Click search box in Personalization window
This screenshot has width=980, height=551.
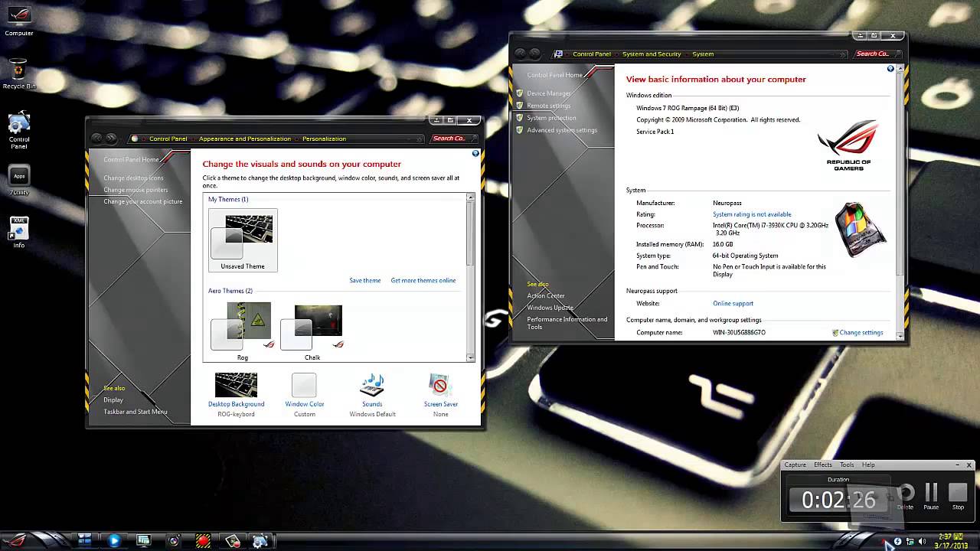pos(452,139)
